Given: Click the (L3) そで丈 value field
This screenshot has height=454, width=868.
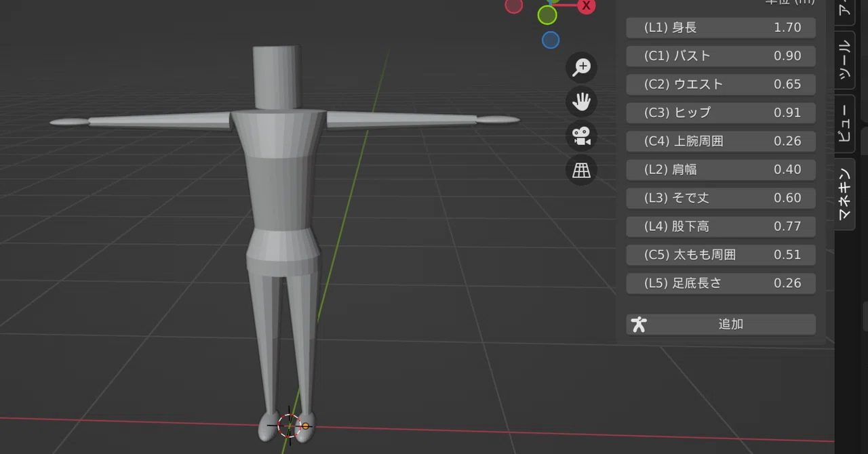Looking at the screenshot, I should click(x=721, y=198).
